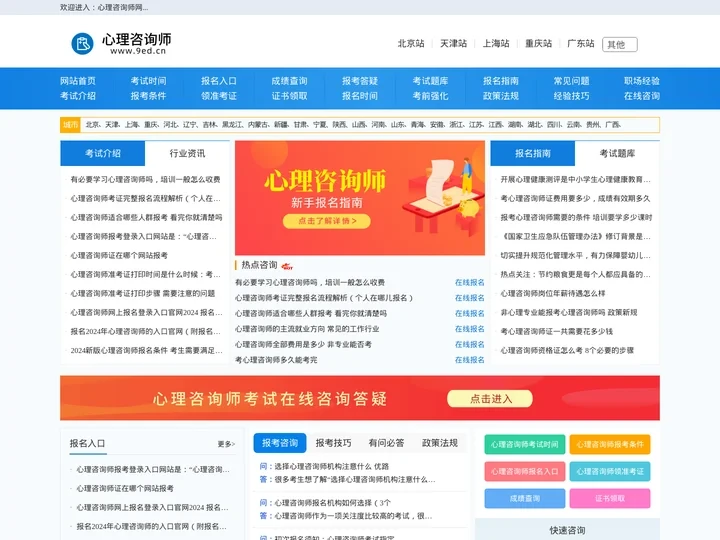Open 报考条件 in the navigation bar
Image resolution: width=720 pixels, height=540 pixels.
pyautogui.click(x=148, y=96)
